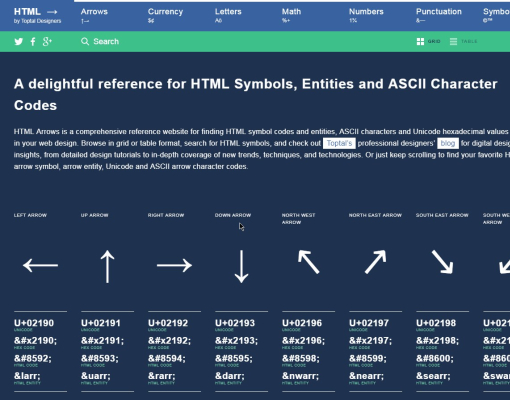Click HTML code &#8592;
This screenshot has height=400, width=510.
(33, 359)
